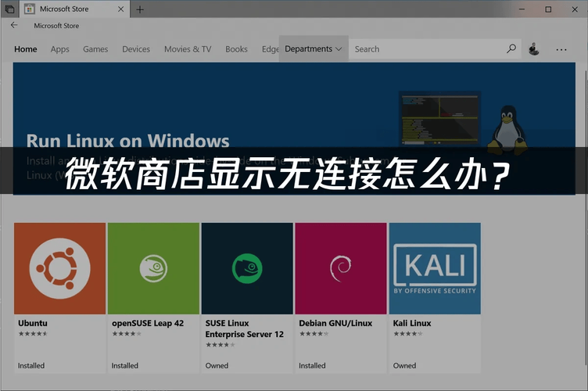Viewport: 588px width, 391px height.
Task: Click the Kali Linux star rating
Action: (x=408, y=334)
